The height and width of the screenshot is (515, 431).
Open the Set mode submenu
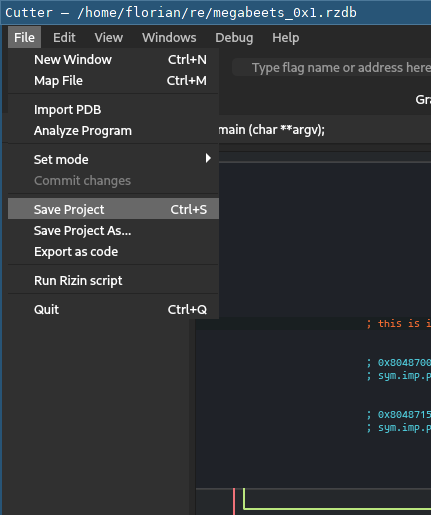pos(113,160)
